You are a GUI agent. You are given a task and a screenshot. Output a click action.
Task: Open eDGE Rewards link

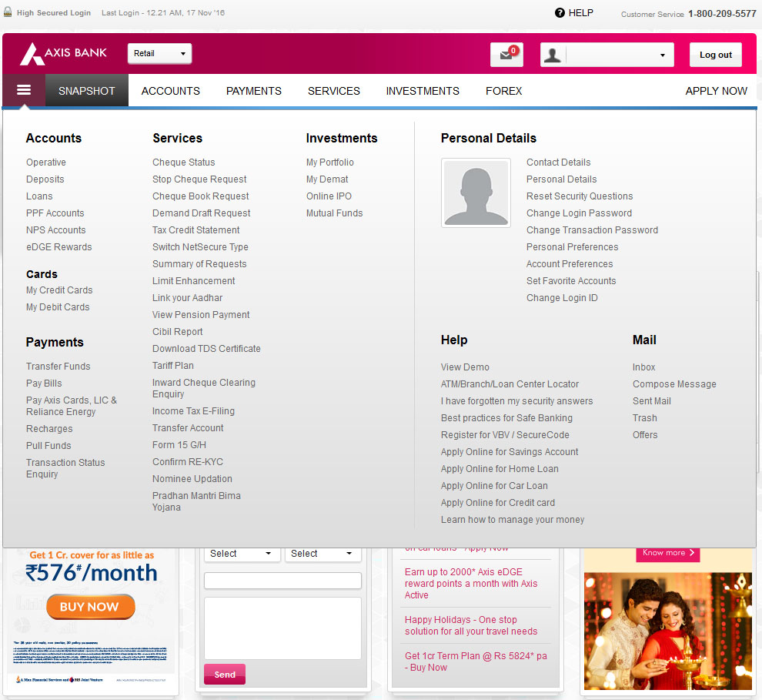[58, 247]
